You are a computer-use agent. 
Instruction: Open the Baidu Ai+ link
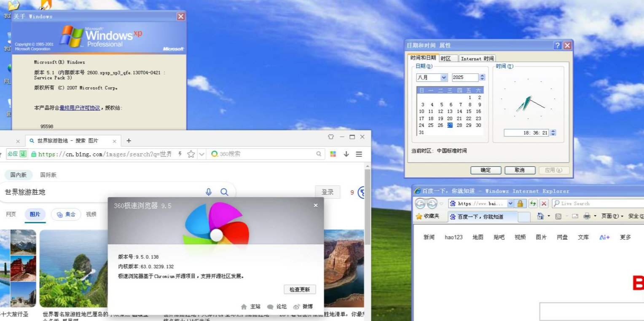(x=604, y=237)
